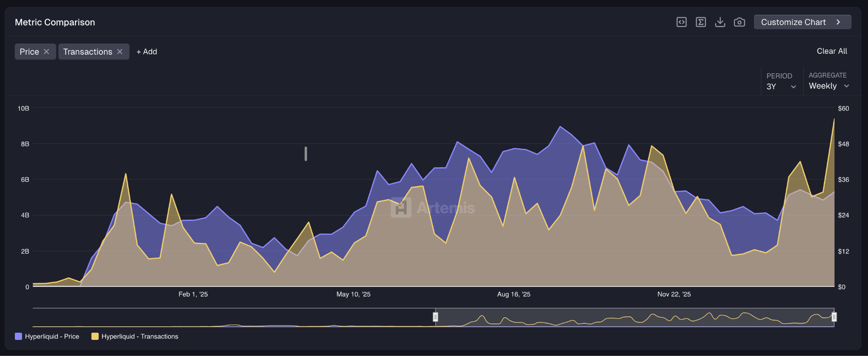Grab the right range navigator handle

pyautogui.click(x=834, y=317)
